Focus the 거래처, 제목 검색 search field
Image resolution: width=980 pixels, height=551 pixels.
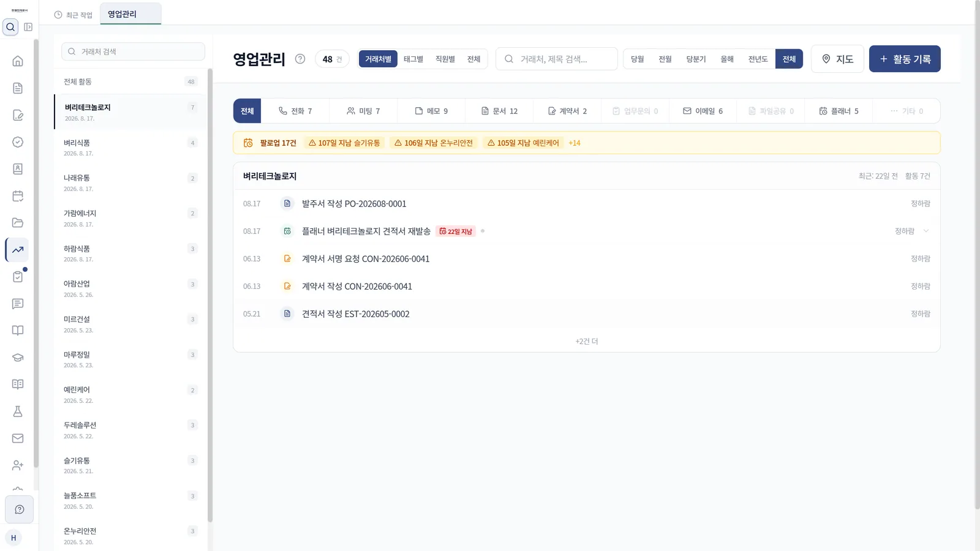(x=557, y=59)
